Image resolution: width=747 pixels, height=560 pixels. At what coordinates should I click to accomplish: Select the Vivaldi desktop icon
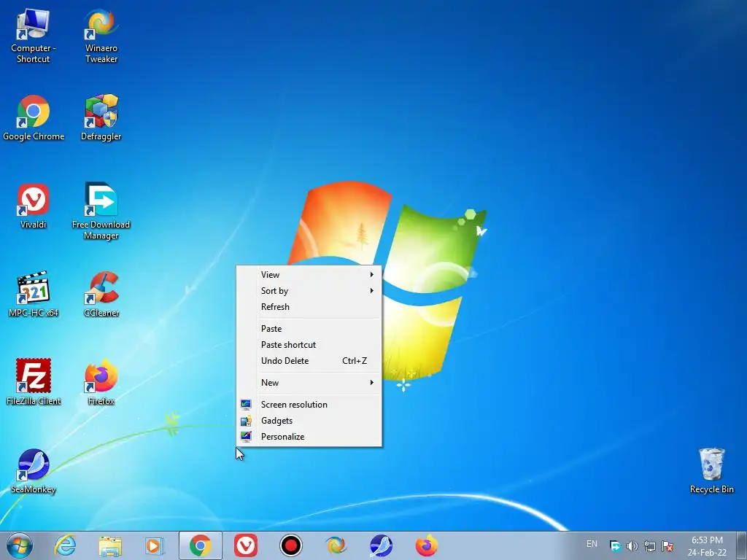click(34, 206)
